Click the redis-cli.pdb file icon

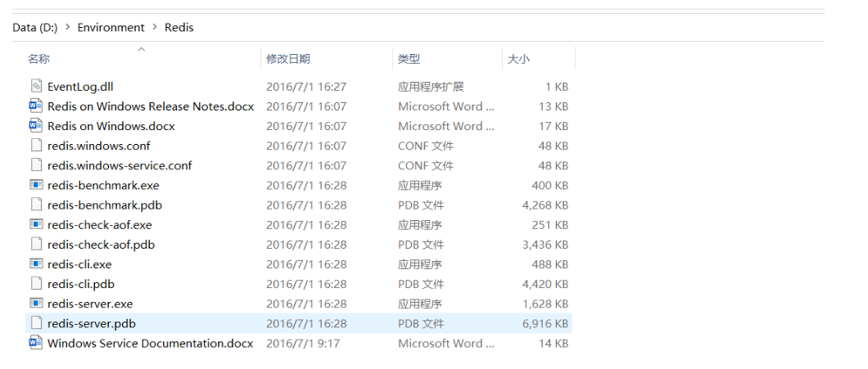click(36, 285)
